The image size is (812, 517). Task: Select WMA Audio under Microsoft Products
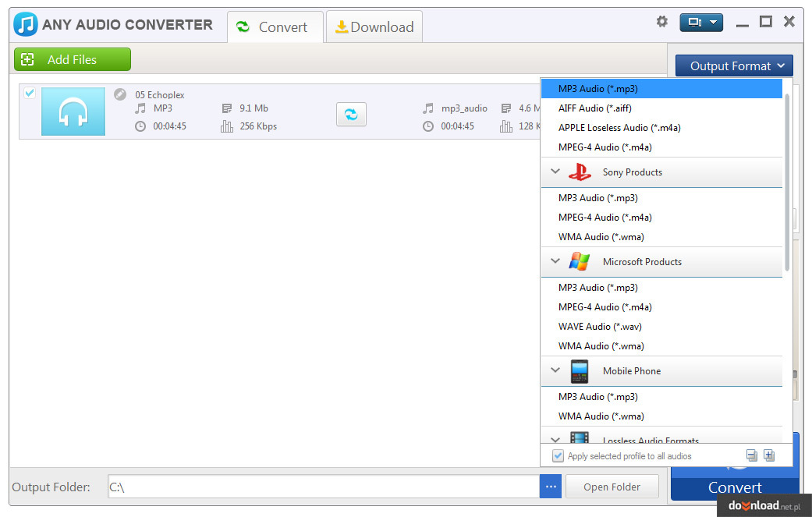click(661, 346)
